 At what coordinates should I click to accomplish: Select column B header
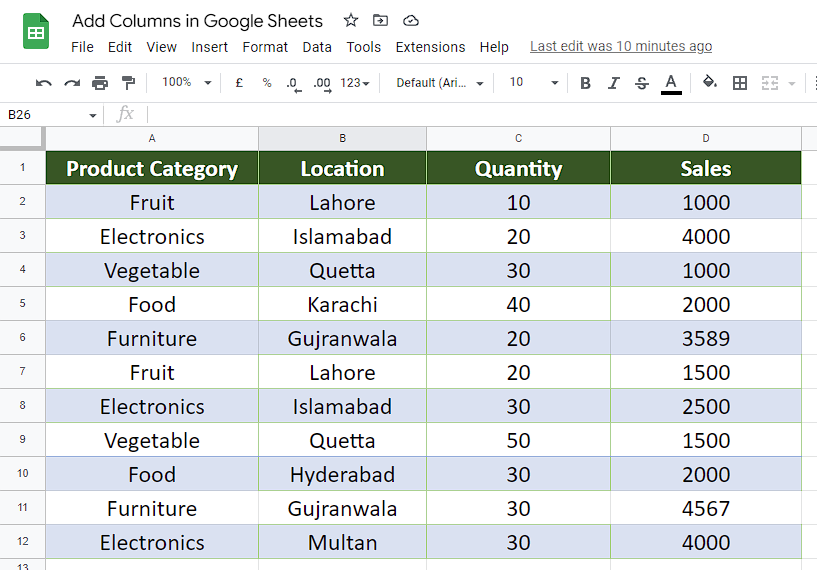[x=342, y=138]
